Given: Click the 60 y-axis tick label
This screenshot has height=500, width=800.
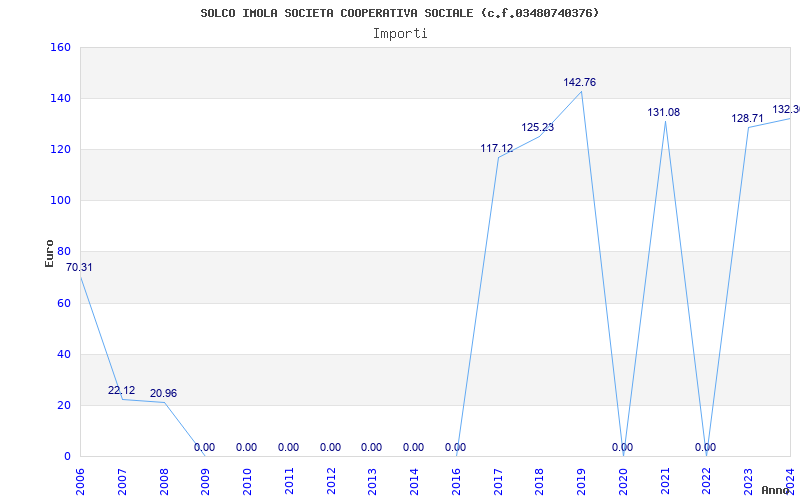Looking at the screenshot, I should pos(64,304).
